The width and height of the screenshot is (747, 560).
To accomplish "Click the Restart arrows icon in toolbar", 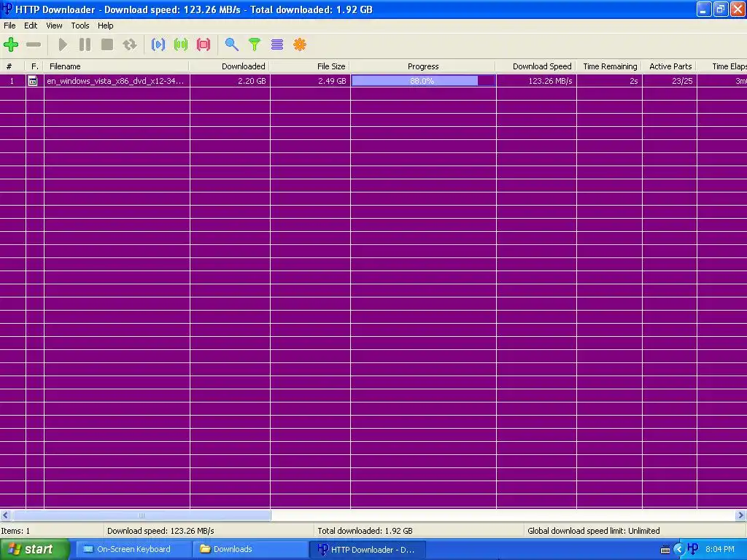I will 130,44.
